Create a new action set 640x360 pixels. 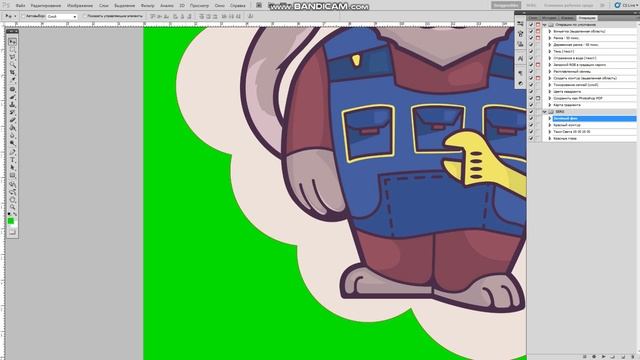coord(613,357)
